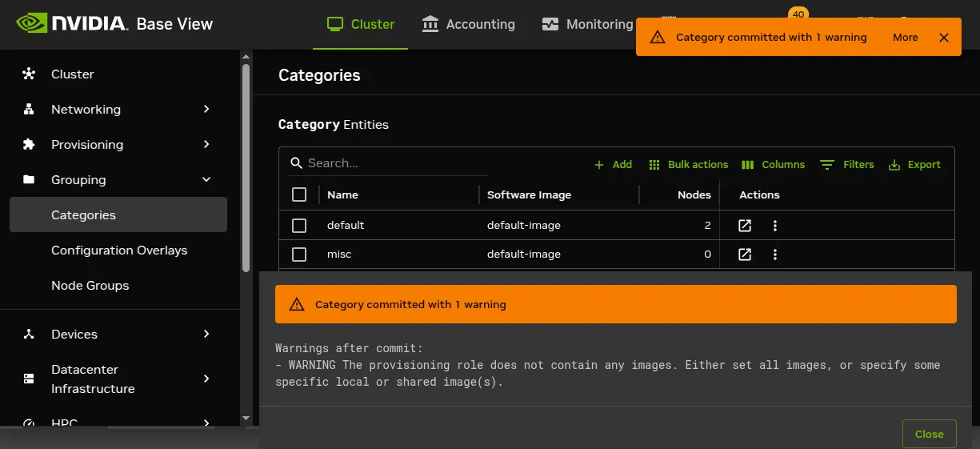
Task: Dismiss the toast notification with X
Action: (944, 38)
